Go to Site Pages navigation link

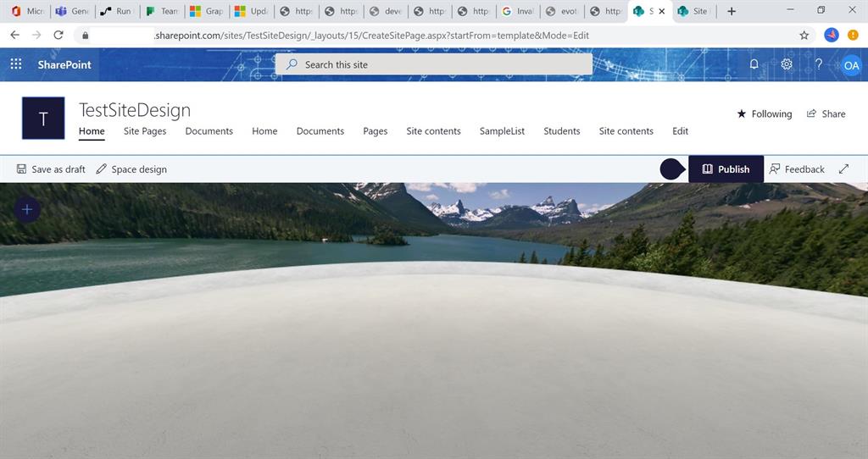pos(145,131)
